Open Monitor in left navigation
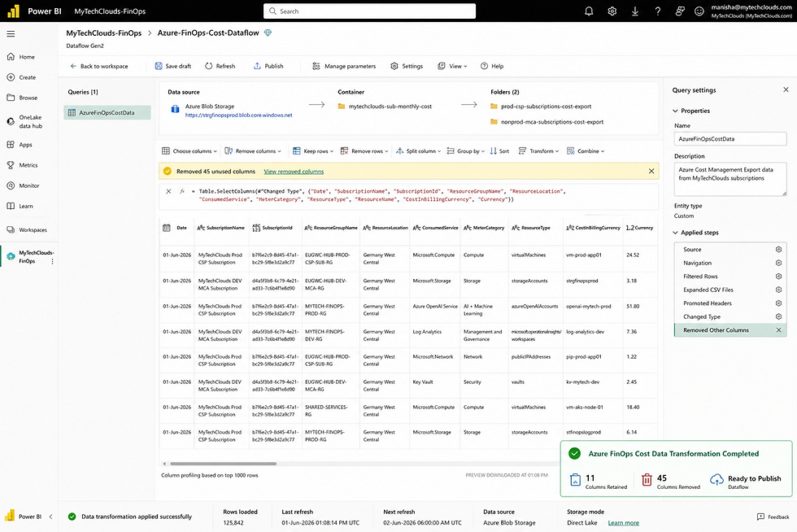Screen dimensions: 797x532 pos(24,185)
